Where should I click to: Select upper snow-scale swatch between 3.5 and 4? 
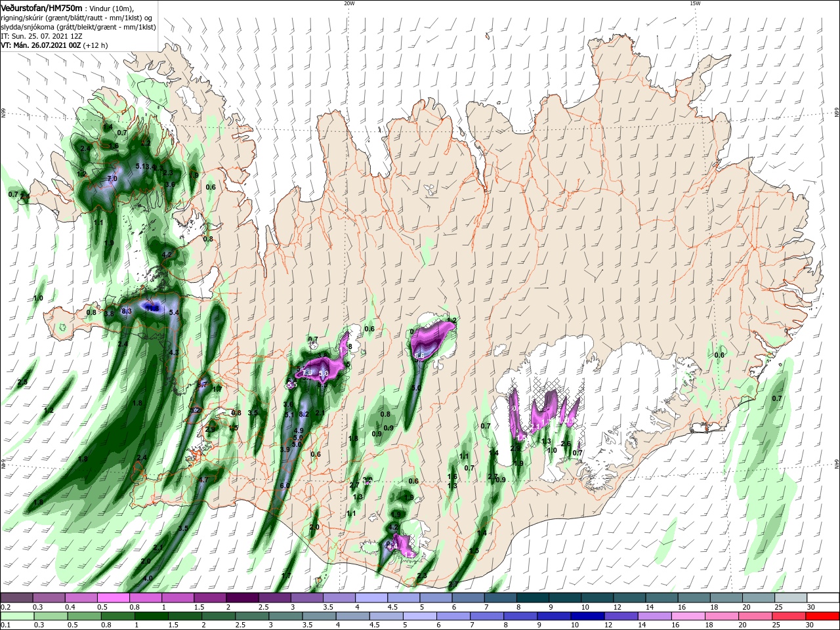tap(338, 598)
